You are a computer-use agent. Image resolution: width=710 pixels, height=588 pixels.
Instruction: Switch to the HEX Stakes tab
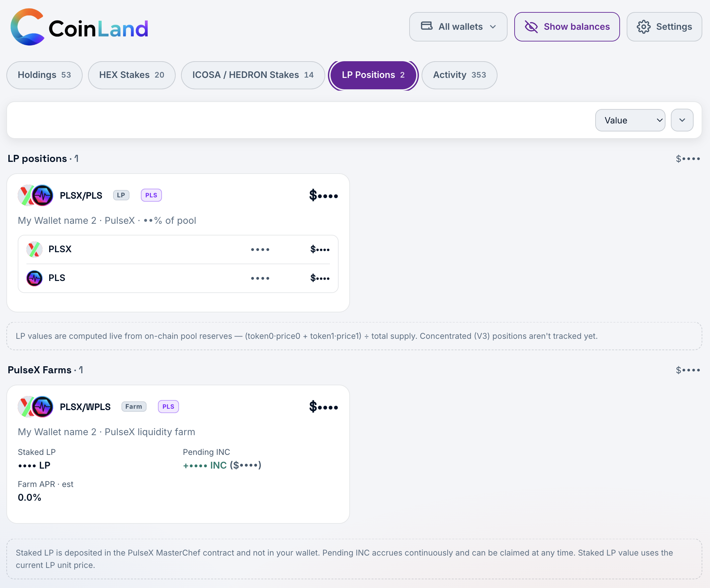click(x=131, y=75)
